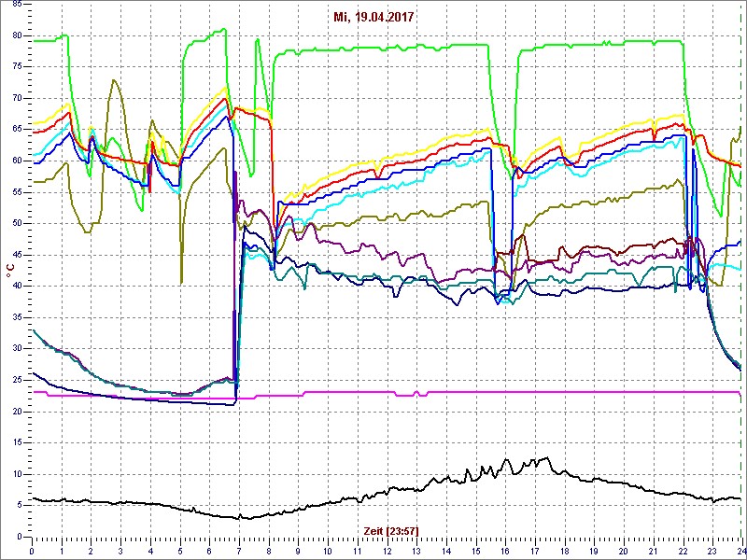Select the 45 value on temperature axis
The width and height of the screenshot is (747, 560).
[x=16, y=255]
